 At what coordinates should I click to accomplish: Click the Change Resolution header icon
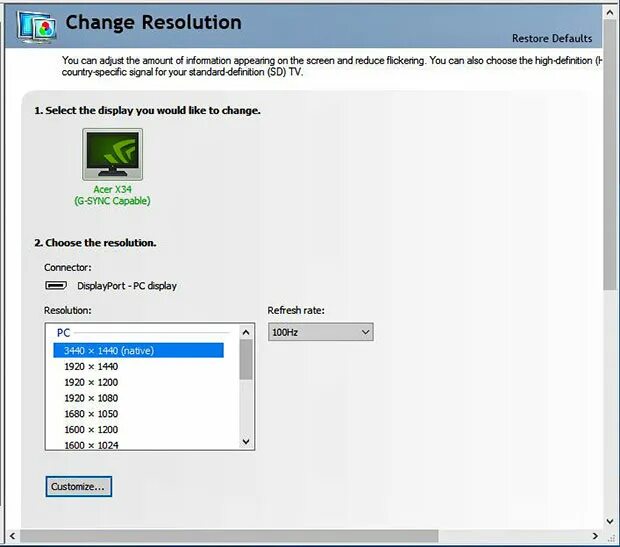(36, 27)
